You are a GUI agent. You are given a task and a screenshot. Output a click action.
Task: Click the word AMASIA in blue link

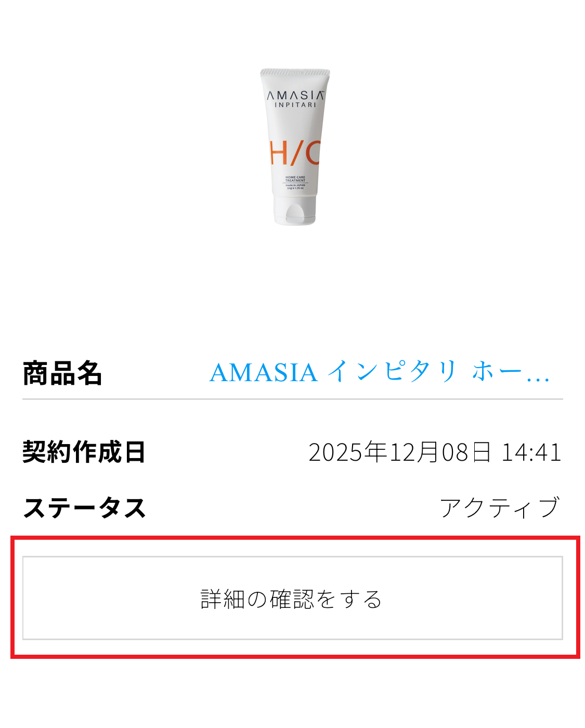coord(264,373)
